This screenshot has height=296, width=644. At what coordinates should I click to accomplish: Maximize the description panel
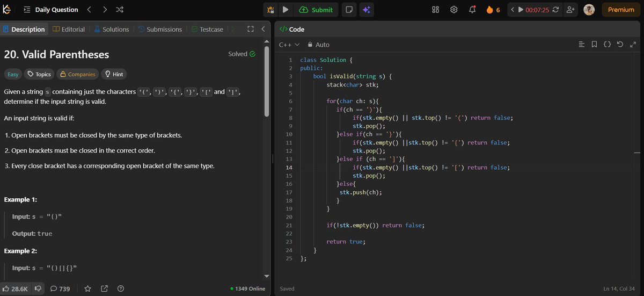pyautogui.click(x=250, y=30)
